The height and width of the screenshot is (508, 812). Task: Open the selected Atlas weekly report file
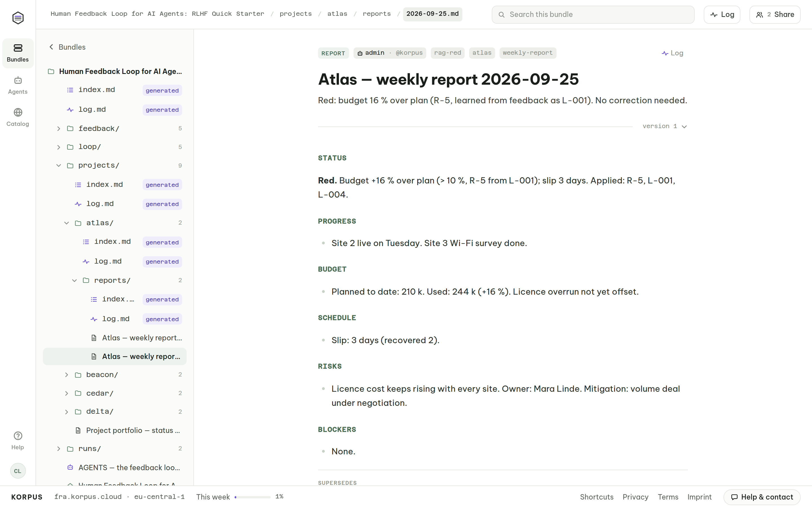point(115,356)
